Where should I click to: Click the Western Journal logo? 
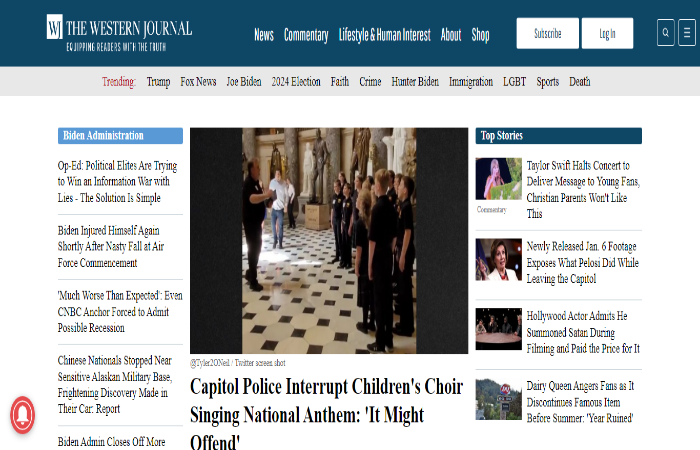tap(119, 33)
